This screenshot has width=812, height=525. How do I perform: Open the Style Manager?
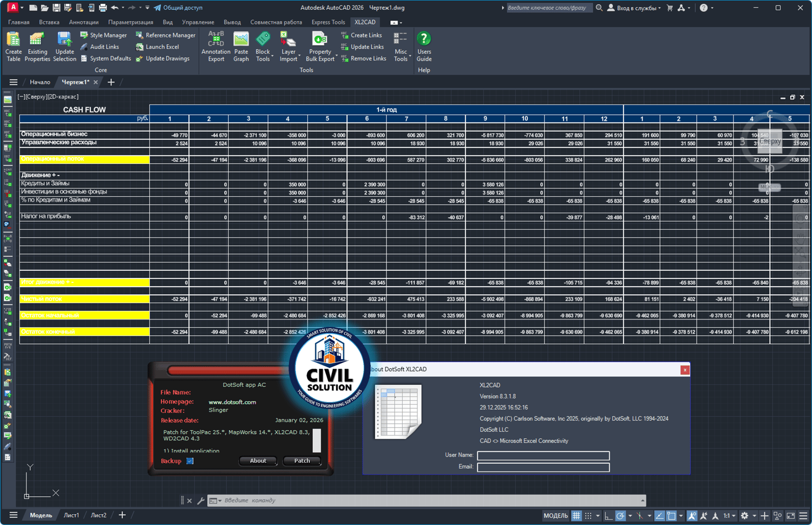coord(103,35)
